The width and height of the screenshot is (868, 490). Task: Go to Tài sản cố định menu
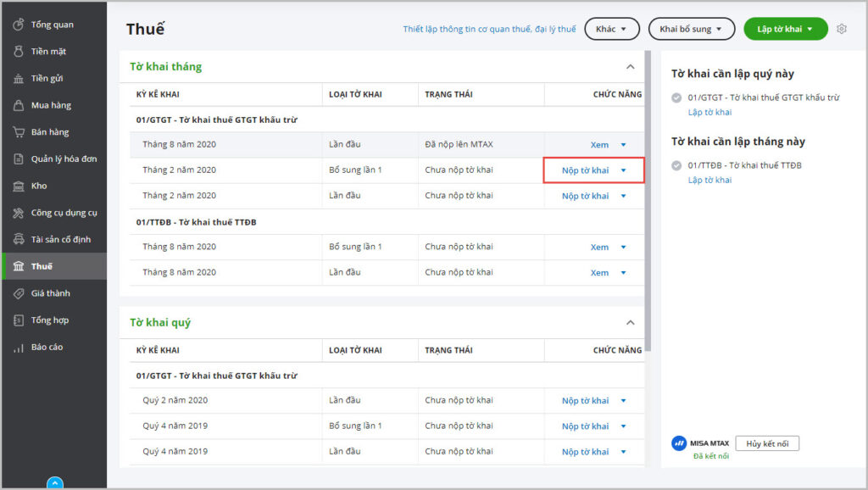tap(60, 240)
